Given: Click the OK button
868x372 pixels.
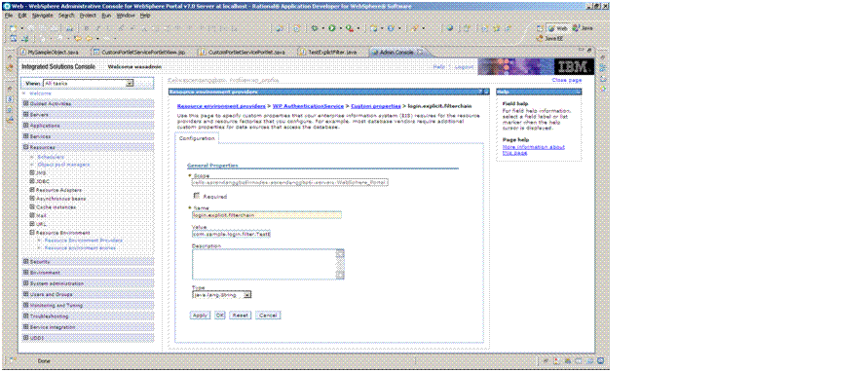Looking at the screenshot, I should (x=220, y=315).
